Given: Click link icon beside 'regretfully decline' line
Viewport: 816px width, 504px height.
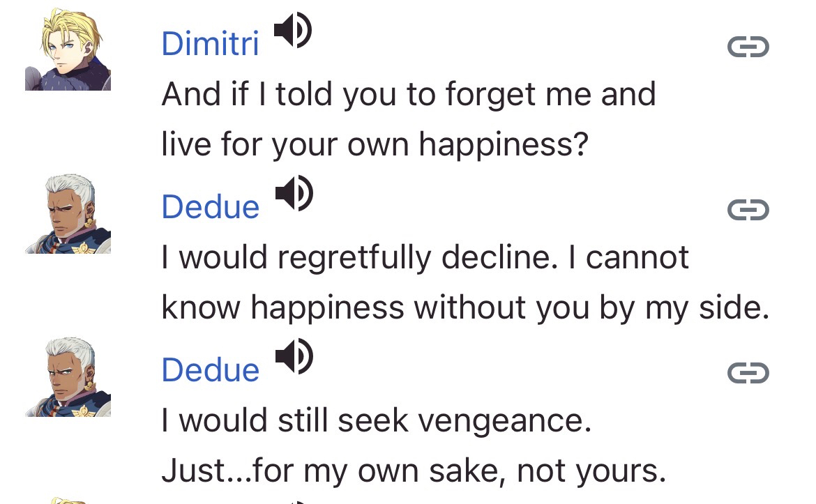Looking at the screenshot, I should [748, 210].
